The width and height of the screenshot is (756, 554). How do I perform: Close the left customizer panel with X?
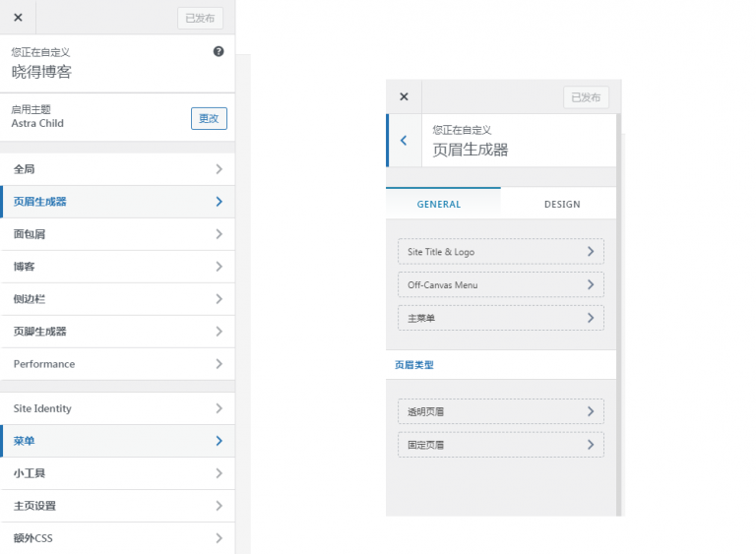click(x=18, y=17)
